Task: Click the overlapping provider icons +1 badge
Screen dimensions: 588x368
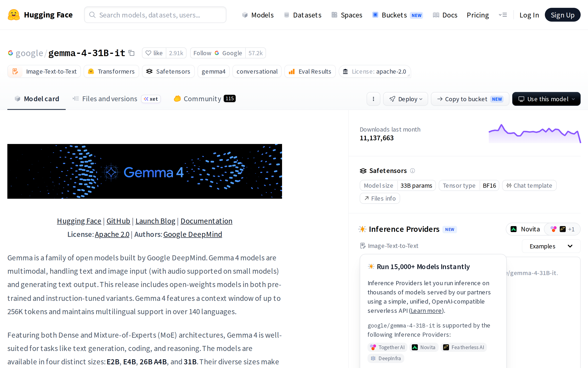Action: pos(562,229)
